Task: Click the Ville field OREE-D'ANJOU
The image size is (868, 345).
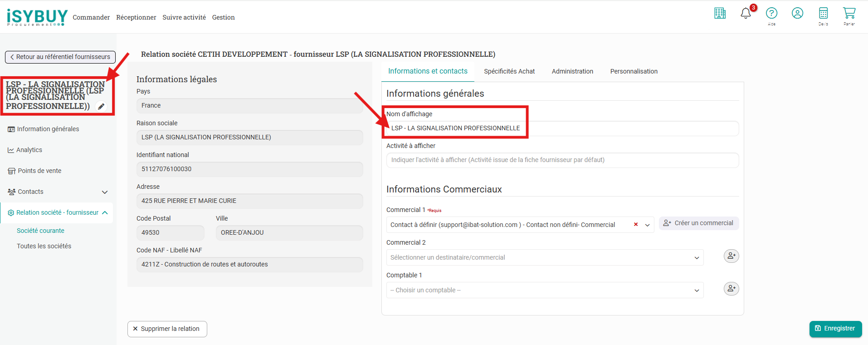Action: [289, 233]
